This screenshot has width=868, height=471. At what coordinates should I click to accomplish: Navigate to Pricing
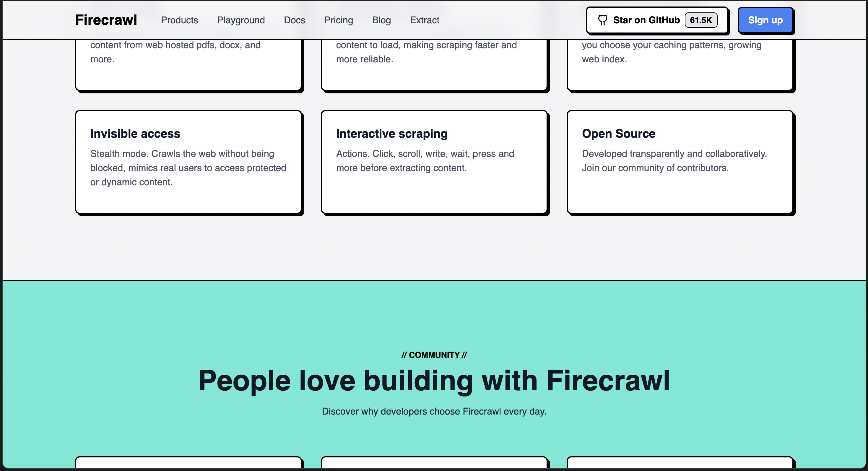click(x=338, y=20)
